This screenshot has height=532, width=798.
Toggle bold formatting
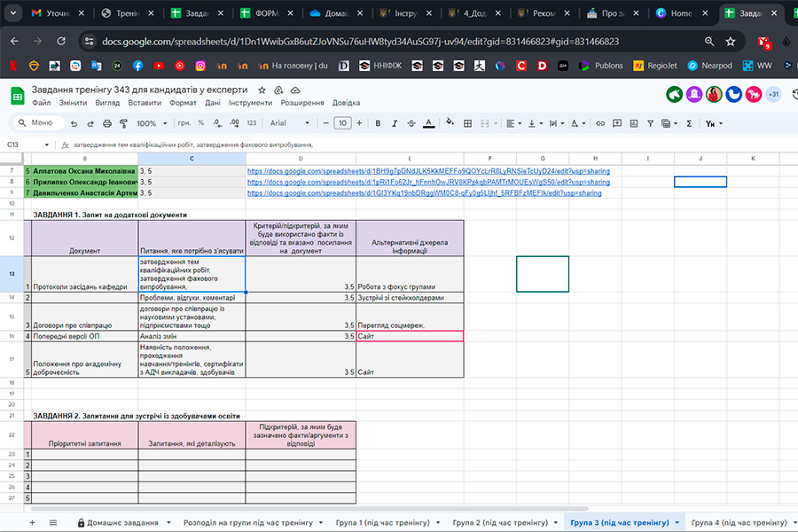(x=379, y=123)
